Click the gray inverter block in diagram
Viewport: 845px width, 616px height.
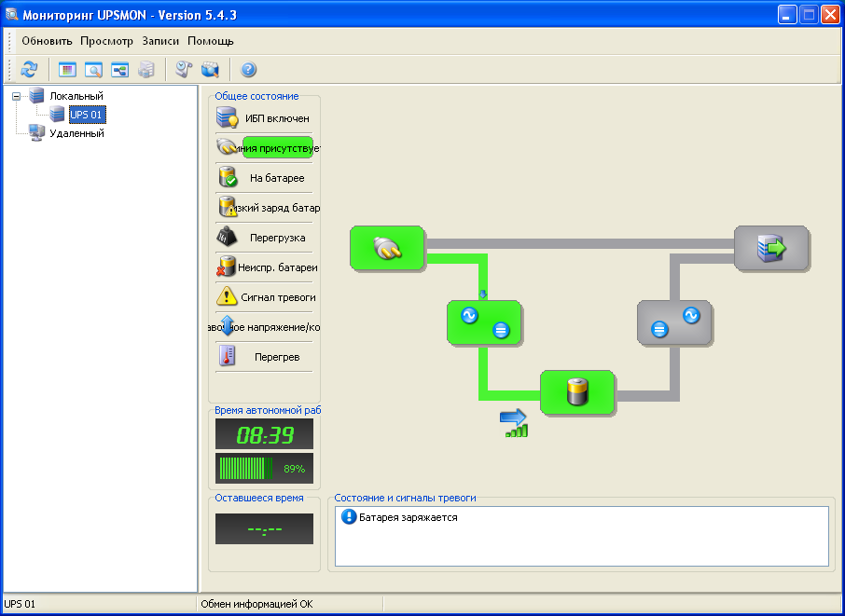pyautogui.click(x=673, y=322)
